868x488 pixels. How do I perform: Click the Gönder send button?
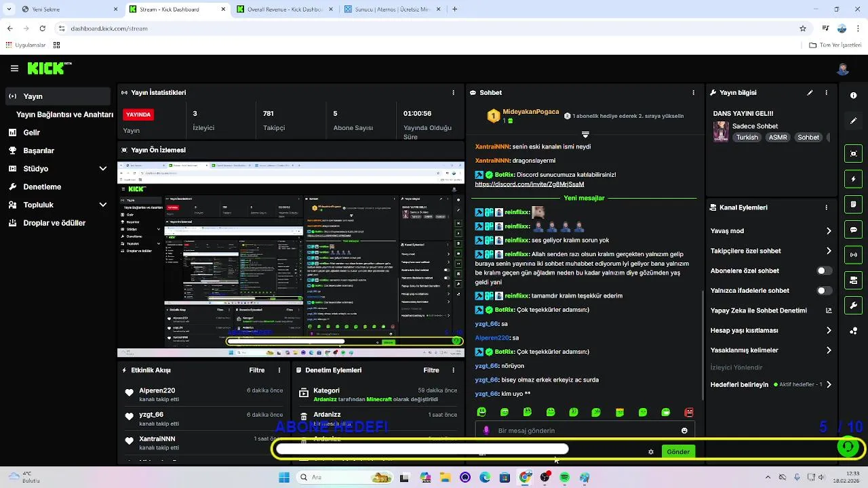[x=678, y=452]
